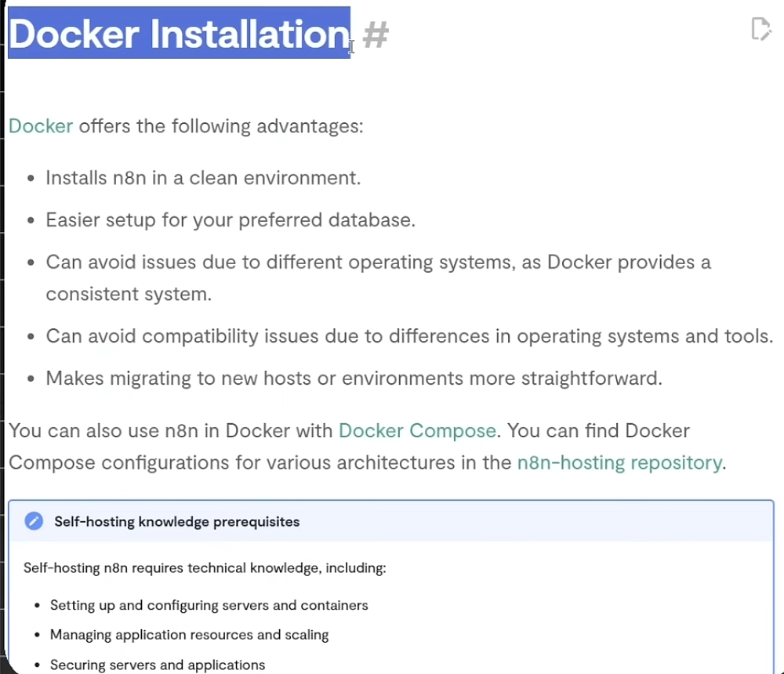Click 'Managing application resources and scaling' item
The image size is (784, 674).
click(189, 635)
